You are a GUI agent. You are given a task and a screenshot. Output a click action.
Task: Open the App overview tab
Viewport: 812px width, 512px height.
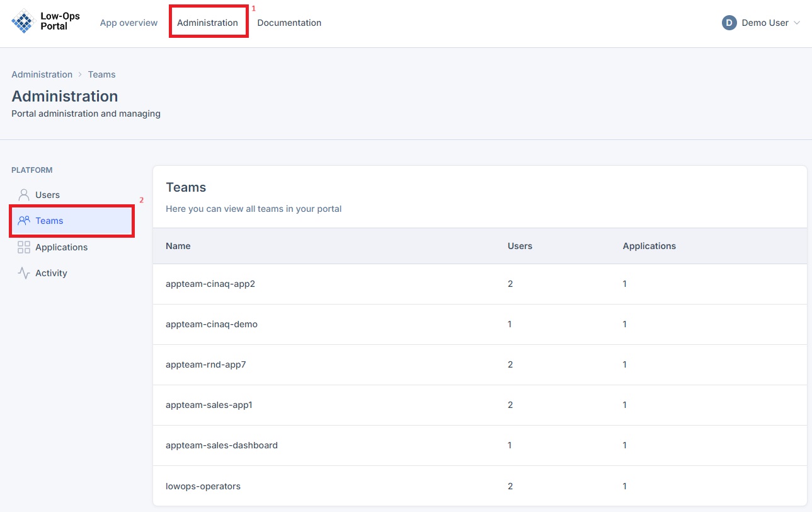[x=129, y=23]
